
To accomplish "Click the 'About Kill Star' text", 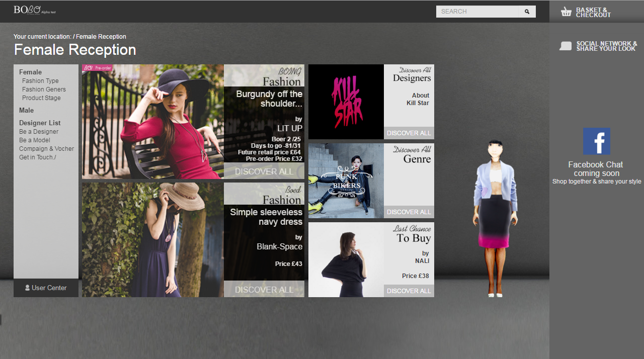I will (418, 99).
